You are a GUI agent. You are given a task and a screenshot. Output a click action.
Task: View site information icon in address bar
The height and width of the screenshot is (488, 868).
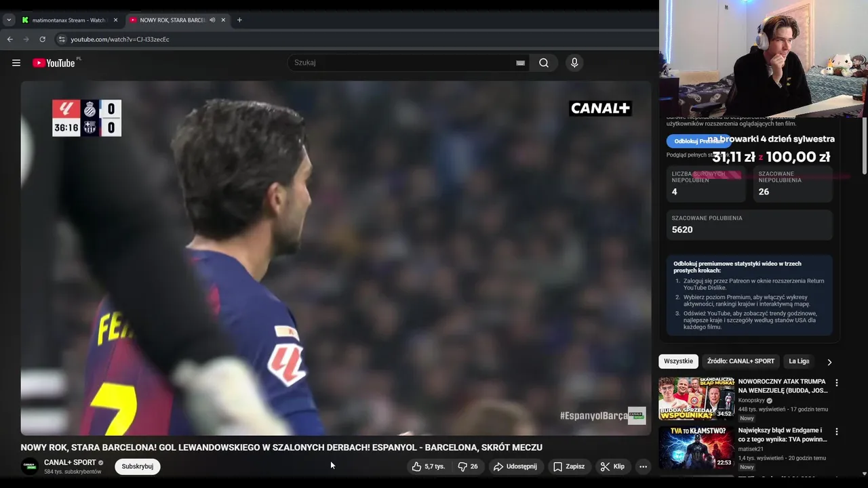61,39
